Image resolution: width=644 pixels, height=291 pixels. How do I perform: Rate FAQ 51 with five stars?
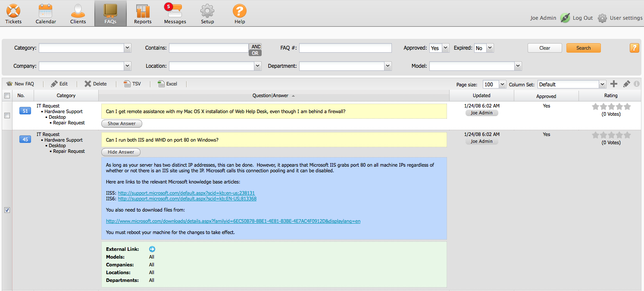627,107
